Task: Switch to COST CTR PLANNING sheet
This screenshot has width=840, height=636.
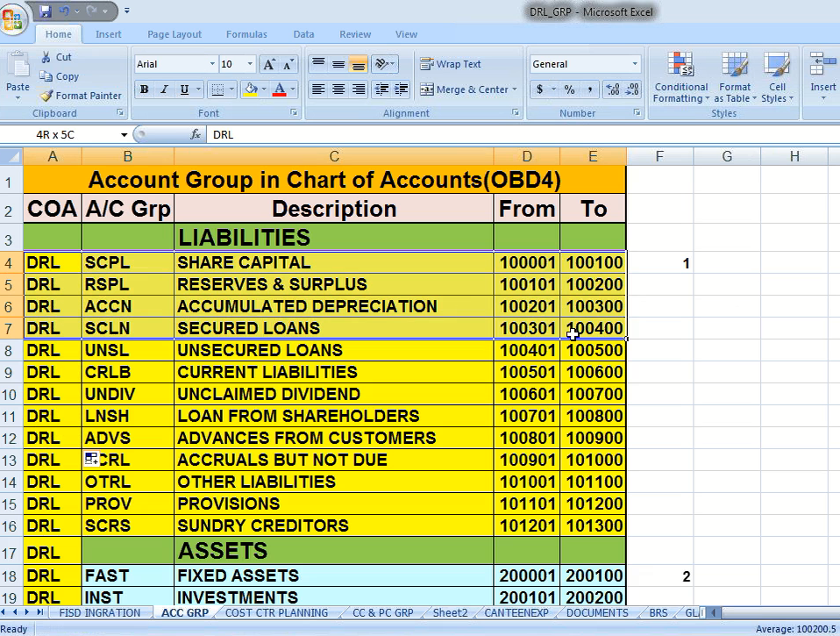Action: (276, 613)
